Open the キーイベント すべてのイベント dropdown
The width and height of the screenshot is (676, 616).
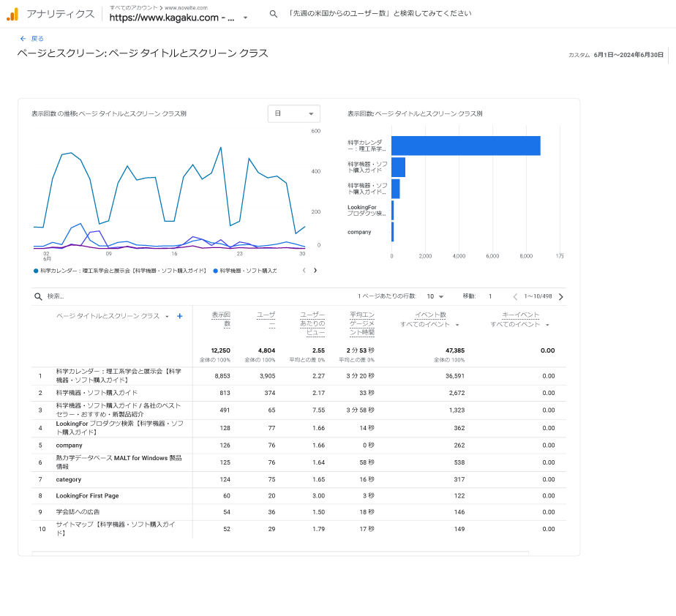coord(519,325)
